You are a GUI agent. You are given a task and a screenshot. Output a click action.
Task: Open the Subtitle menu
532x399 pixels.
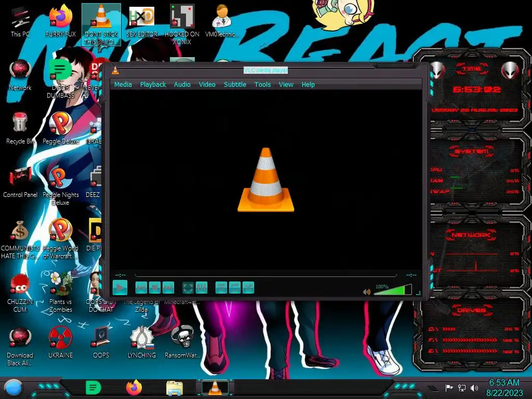[x=235, y=85]
